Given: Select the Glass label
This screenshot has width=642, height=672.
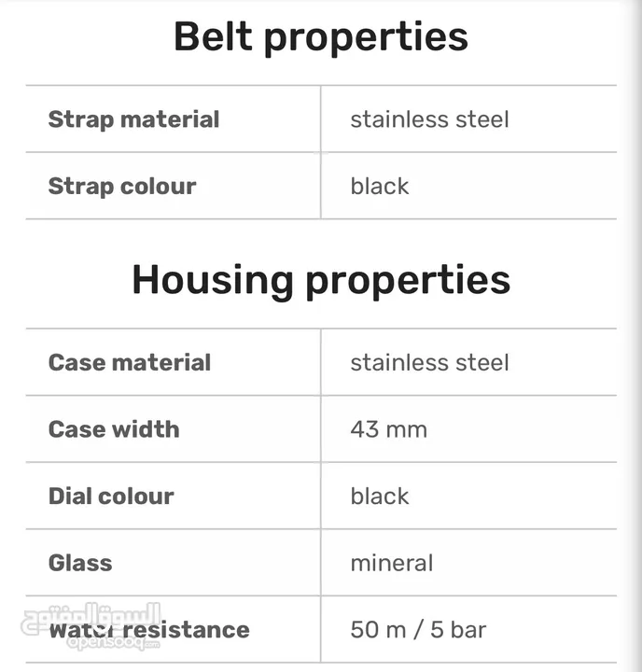Looking at the screenshot, I should click(x=80, y=563).
